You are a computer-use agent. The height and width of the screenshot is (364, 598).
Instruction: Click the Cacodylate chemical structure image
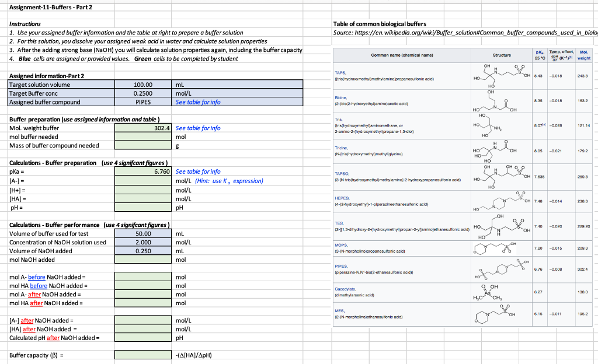point(489,292)
